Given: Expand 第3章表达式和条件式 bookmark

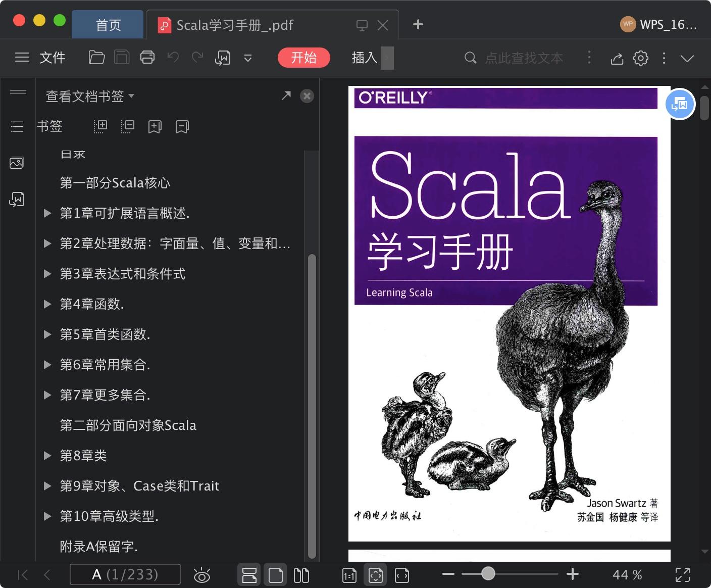Looking at the screenshot, I should pyautogui.click(x=47, y=274).
